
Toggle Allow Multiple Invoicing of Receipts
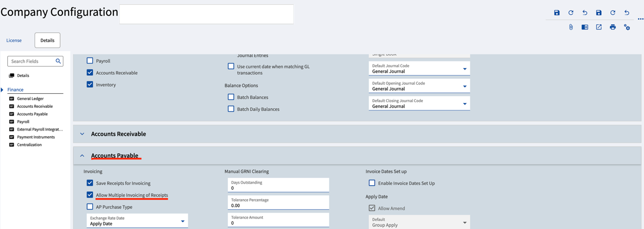click(90, 195)
